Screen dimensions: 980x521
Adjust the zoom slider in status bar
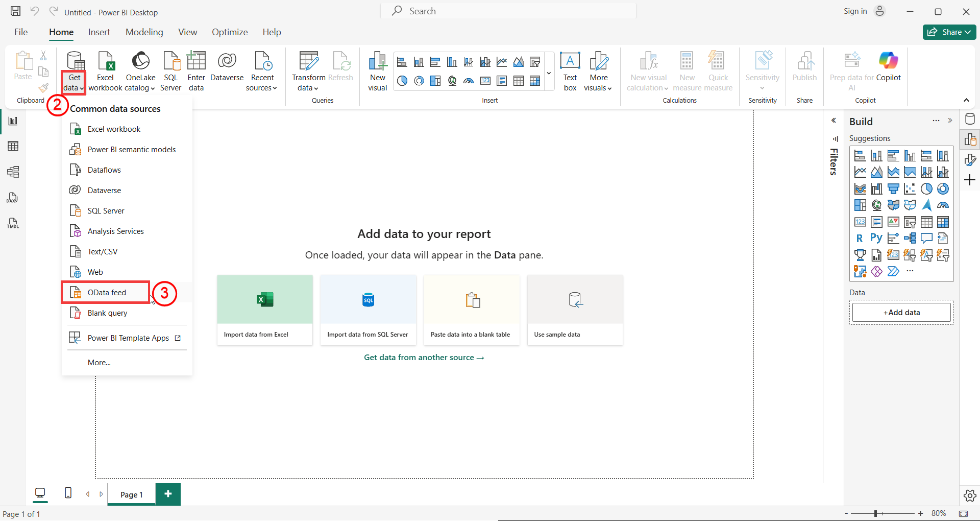875,513
